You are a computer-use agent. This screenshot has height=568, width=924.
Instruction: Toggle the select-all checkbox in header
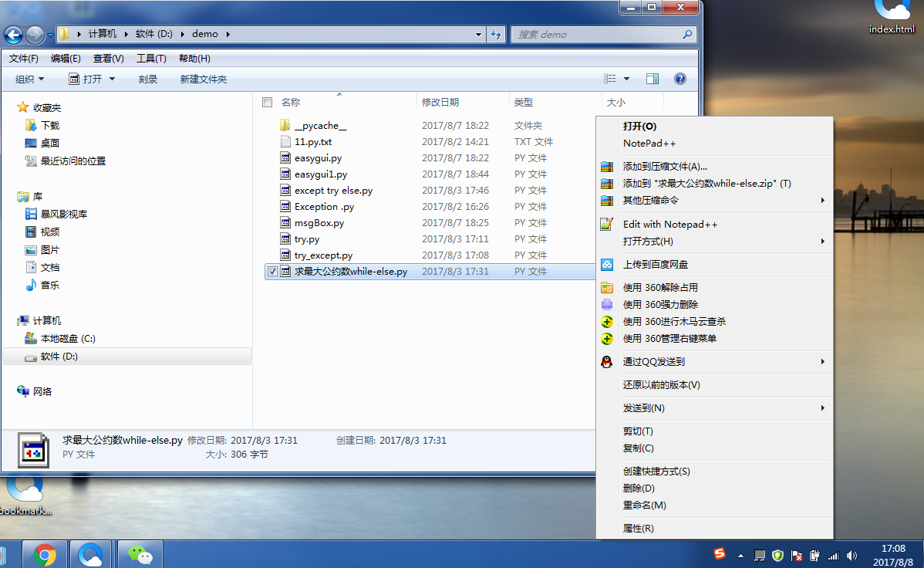267,102
